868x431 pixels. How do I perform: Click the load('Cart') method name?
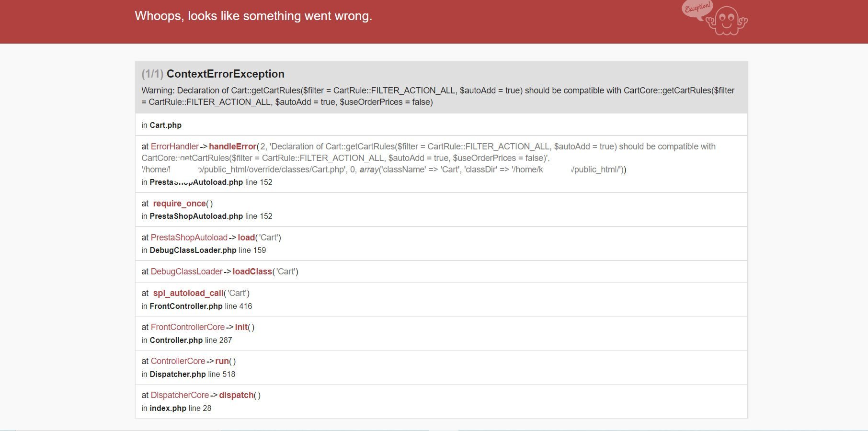pyautogui.click(x=246, y=238)
